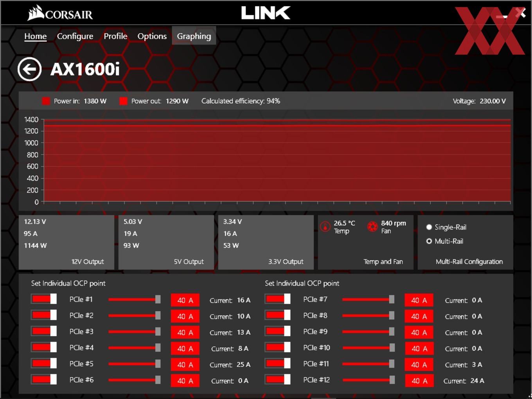Select the Multi-Rail radio button

pos(429,241)
